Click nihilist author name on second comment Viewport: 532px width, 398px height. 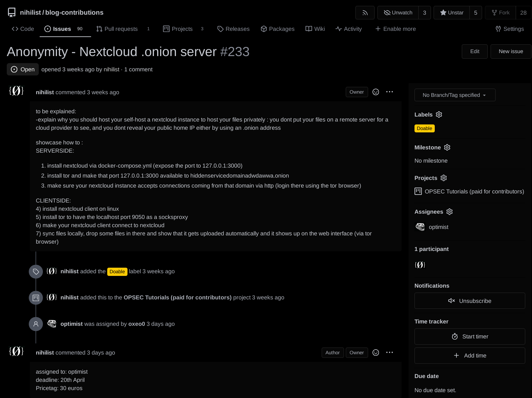click(x=45, y=353)
